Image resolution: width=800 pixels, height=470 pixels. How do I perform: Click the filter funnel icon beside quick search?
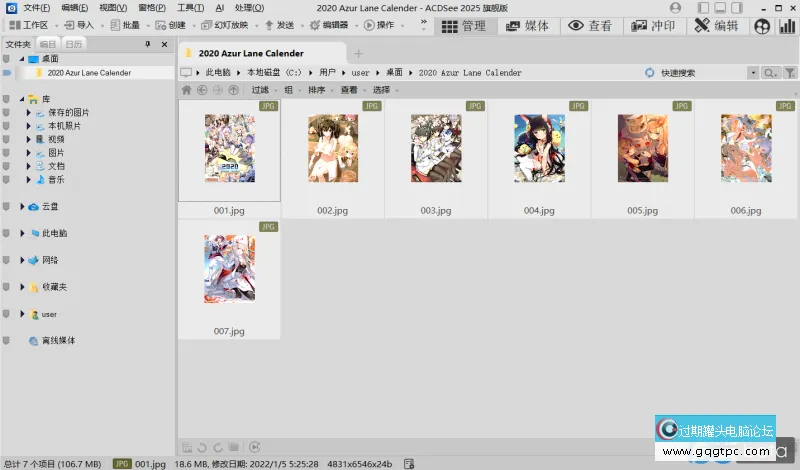click(x=790, y=73)
